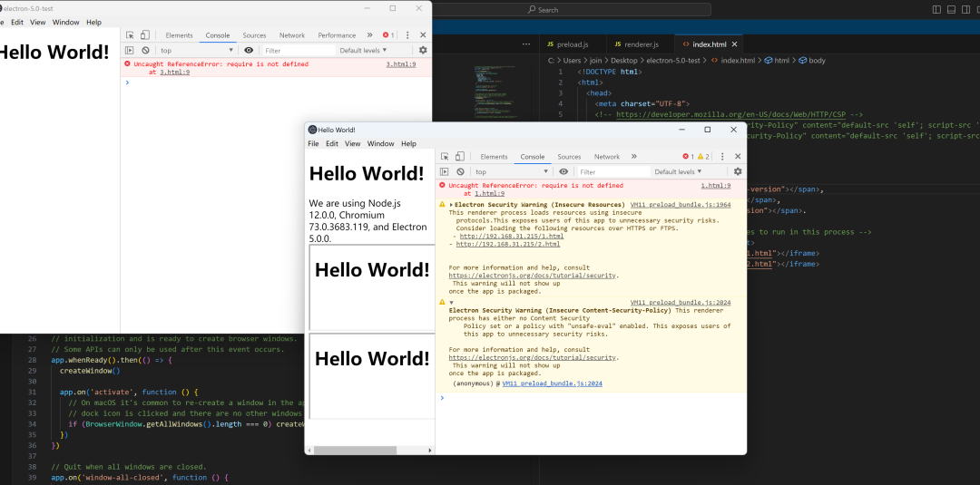Toggle live expression eye in electron-5.0-test DevTools
The height and width of the screenshot is (485, 980).
[249, 51]
